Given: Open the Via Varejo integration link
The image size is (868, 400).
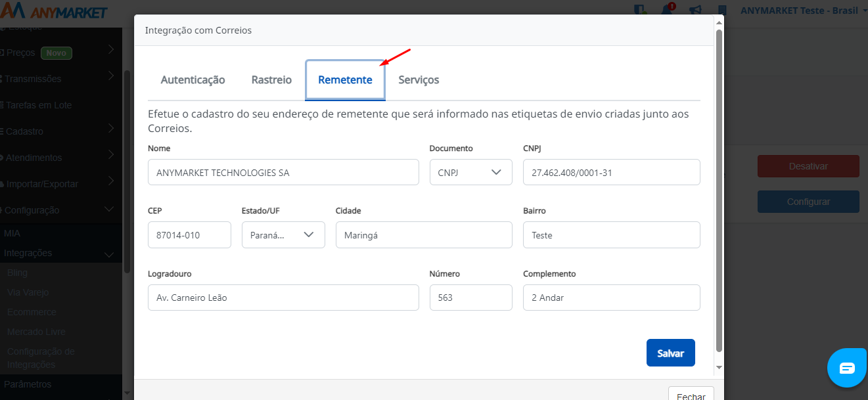Looking at the screenshot, I should tap(28, 292).
